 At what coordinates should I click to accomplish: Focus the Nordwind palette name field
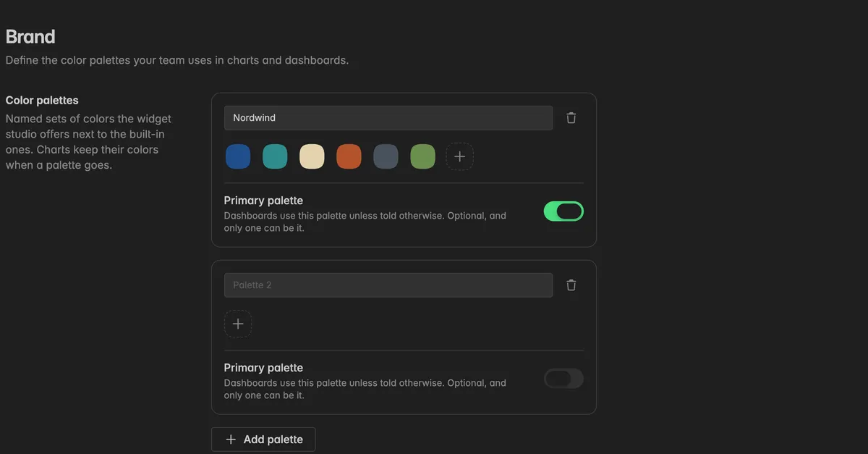point(388,118)
